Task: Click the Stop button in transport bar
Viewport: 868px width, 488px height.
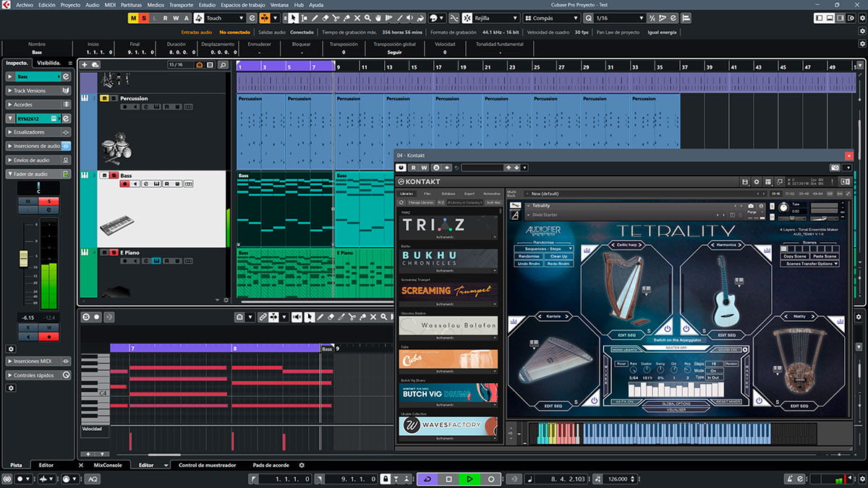Action: tap(448, 479)
